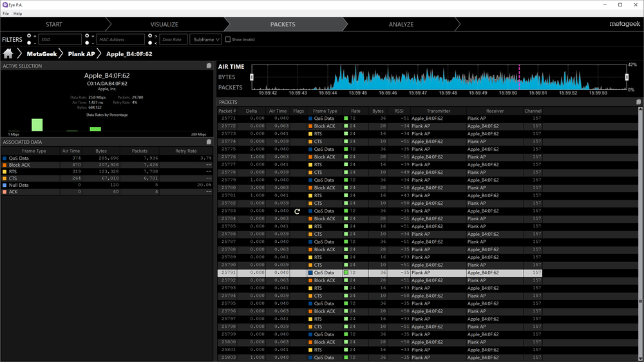Sort packets by Transmitter column header
The width and height of the screenshot is (644, 362).
coord(438,111)
